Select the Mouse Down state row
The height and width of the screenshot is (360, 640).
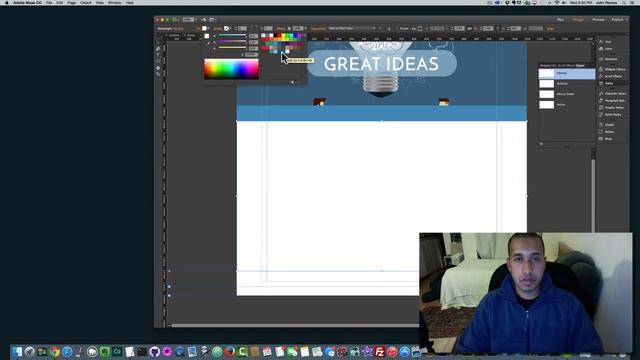567,94
